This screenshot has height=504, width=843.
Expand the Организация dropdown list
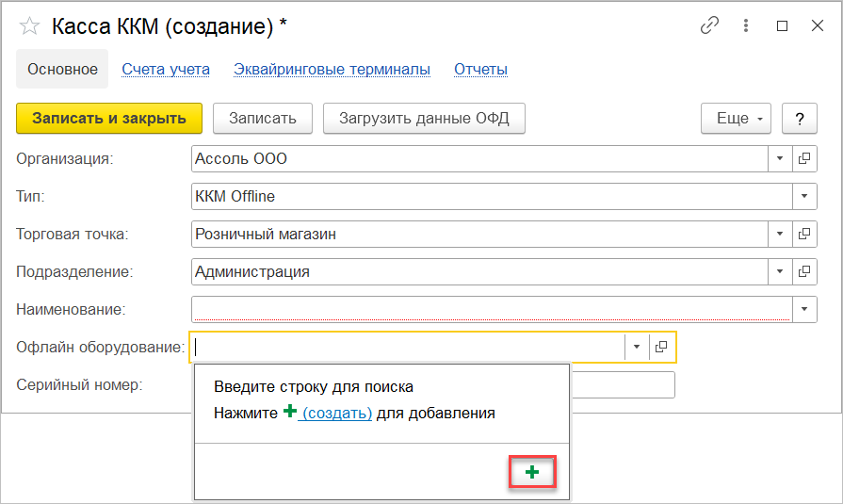pos(780,158)
